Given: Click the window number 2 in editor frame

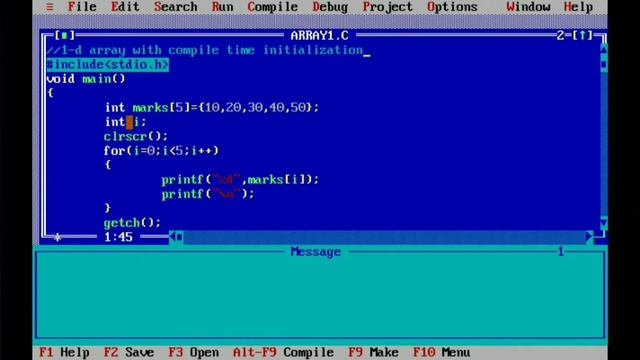Looking at the screenshot, I should coord(560,36).
